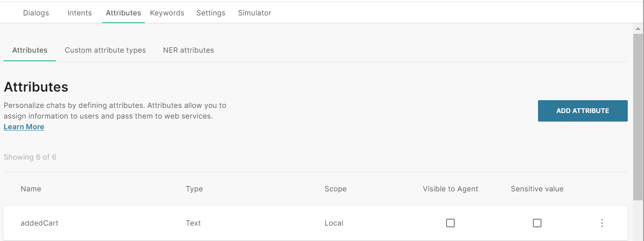This screenshot has height=241, width=644.
Task: Select the Attributes sub-tab
Action: 30,50
